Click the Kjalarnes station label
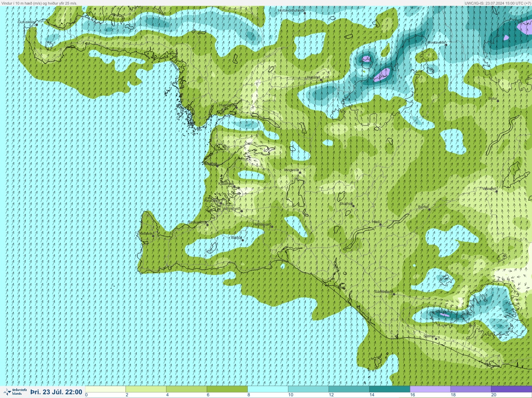The width and height of the screenshot is (532, 398). pos(226,183)
